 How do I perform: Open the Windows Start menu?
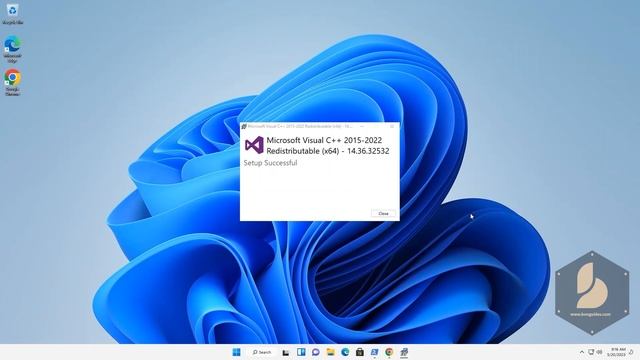pyautogui.click(x=236, y=352)
